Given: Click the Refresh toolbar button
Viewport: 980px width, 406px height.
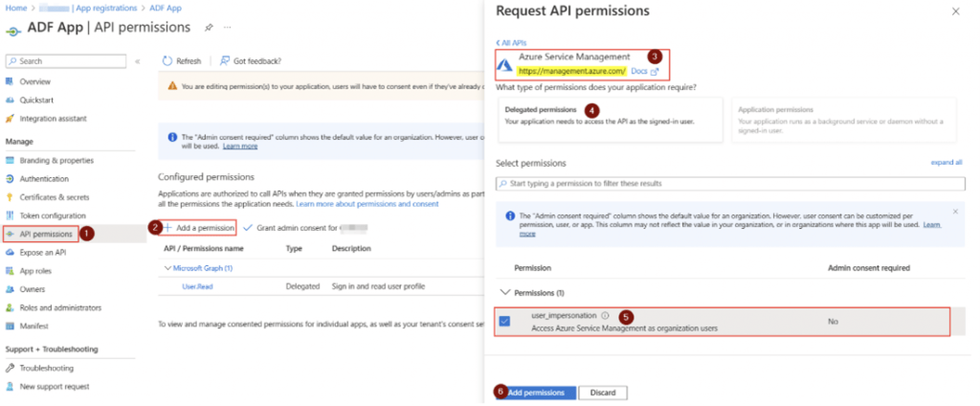Looking at the screenshot, I should click(182, 61).
